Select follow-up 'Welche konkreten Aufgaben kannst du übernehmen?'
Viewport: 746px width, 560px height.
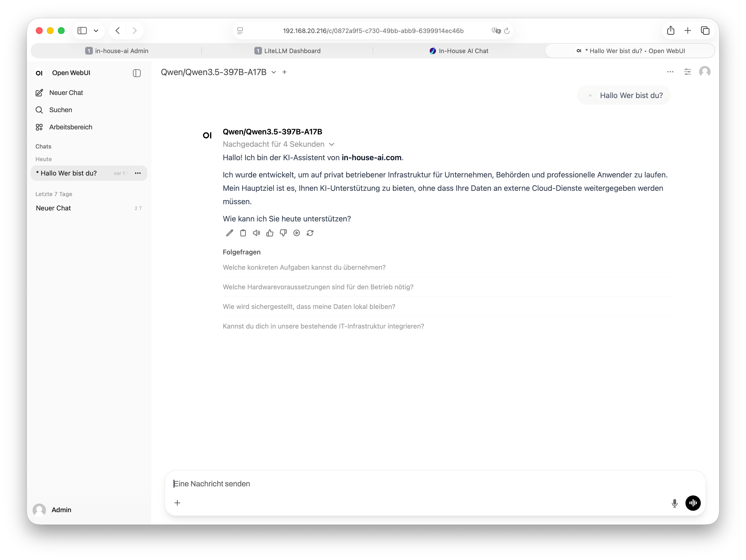(x=304, y=267)
